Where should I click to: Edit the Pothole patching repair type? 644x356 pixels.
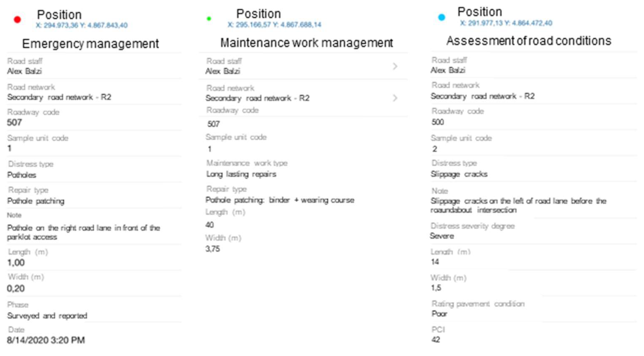click(x=36, y=201)
